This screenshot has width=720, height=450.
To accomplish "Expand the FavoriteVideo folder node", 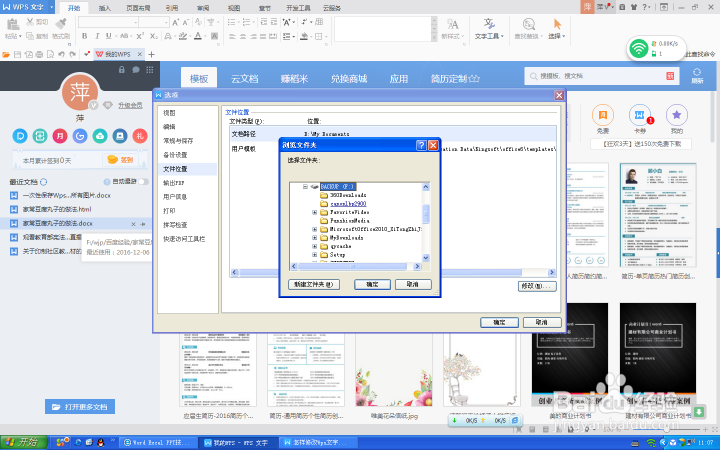I will point(315,212).
